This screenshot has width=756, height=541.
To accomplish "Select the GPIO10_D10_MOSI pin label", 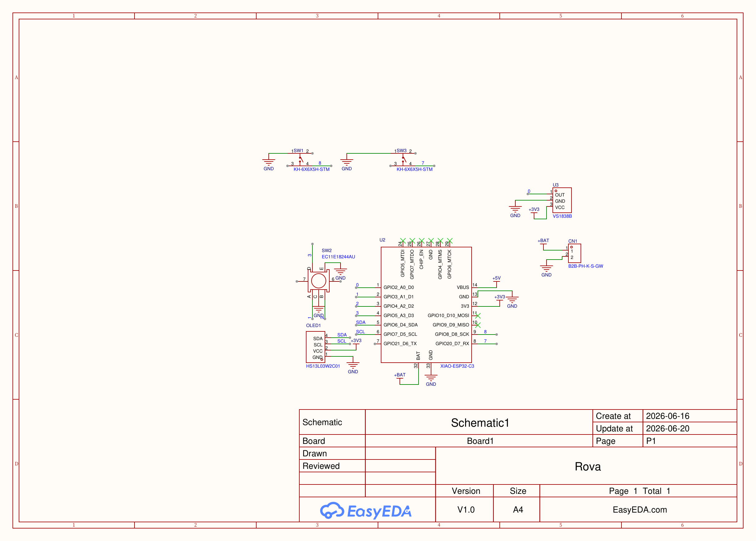I will point(448,315).
